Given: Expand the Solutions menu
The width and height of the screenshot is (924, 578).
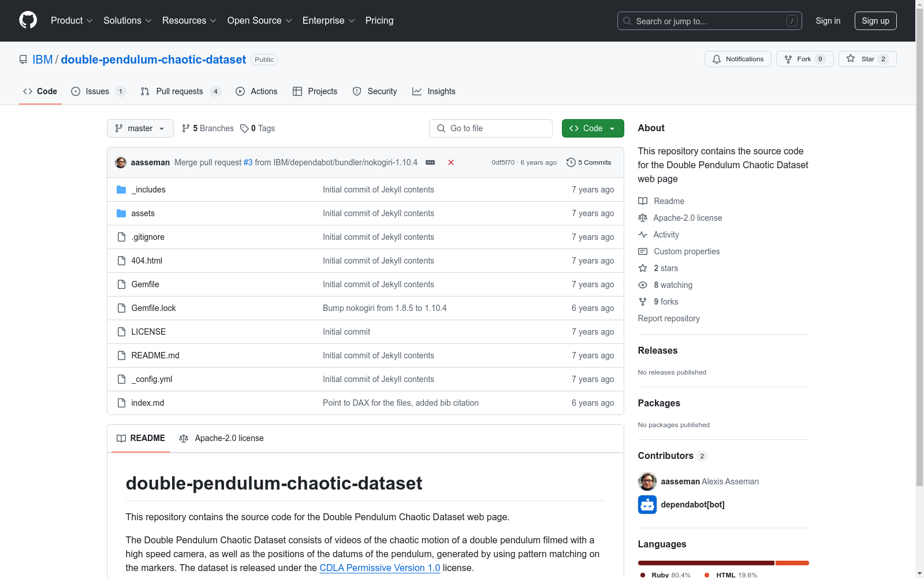Looking at the screenshot, I should click(x=128, y=21).
